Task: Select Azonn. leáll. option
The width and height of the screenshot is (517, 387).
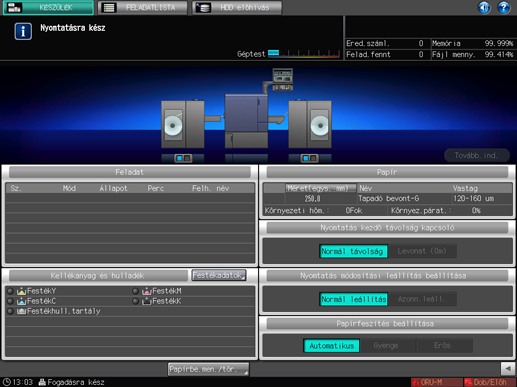Action: 422,299
